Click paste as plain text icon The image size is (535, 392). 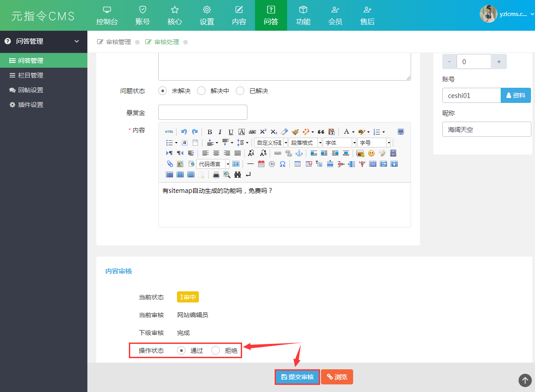tap(332, 132)
